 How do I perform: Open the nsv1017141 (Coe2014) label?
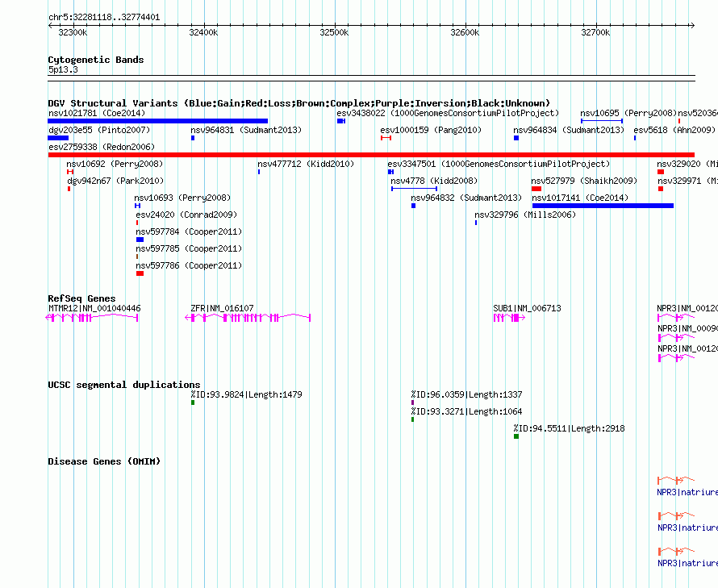click(x=580, y=198)
